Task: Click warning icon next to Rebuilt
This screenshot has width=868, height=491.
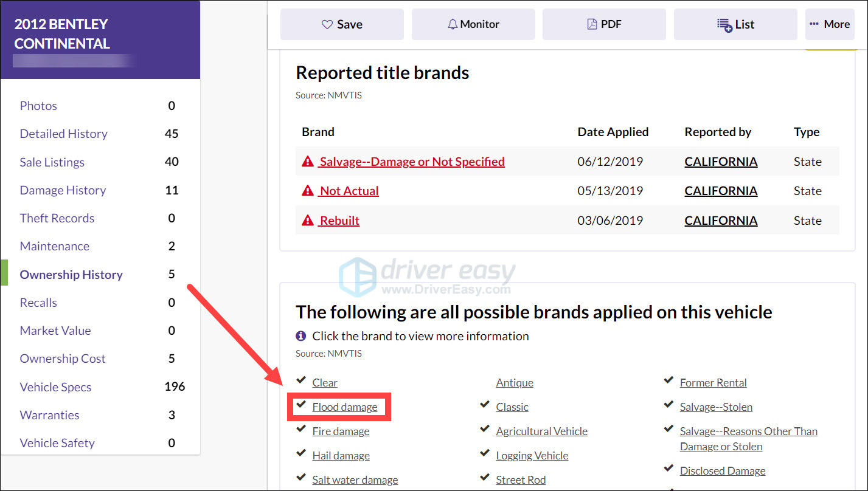Action: tap(308, 221)
